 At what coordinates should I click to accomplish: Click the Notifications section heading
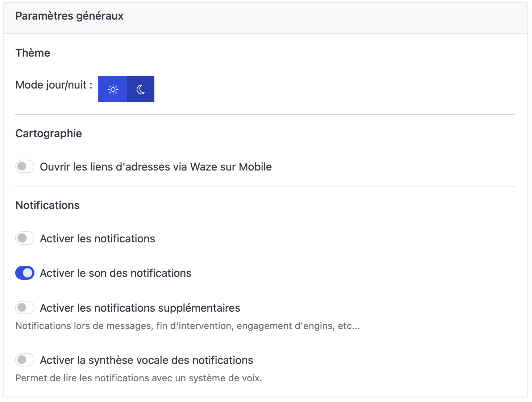pos(47,205)
